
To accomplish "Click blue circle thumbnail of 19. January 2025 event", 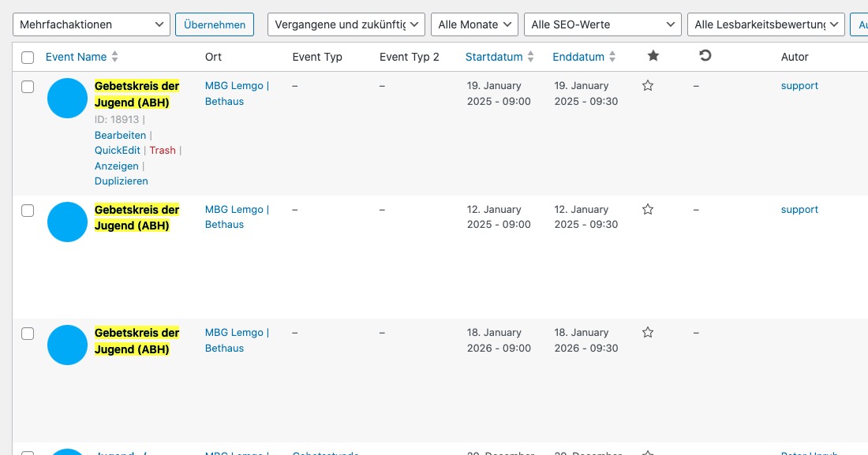I will 68,98.
